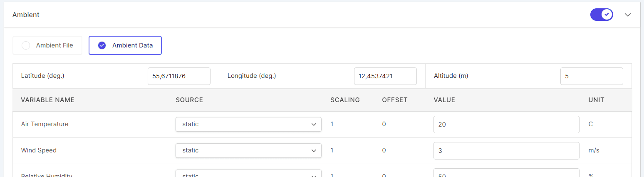Collapse the Ambient panel chevron
644x177 pixels.
628,15
